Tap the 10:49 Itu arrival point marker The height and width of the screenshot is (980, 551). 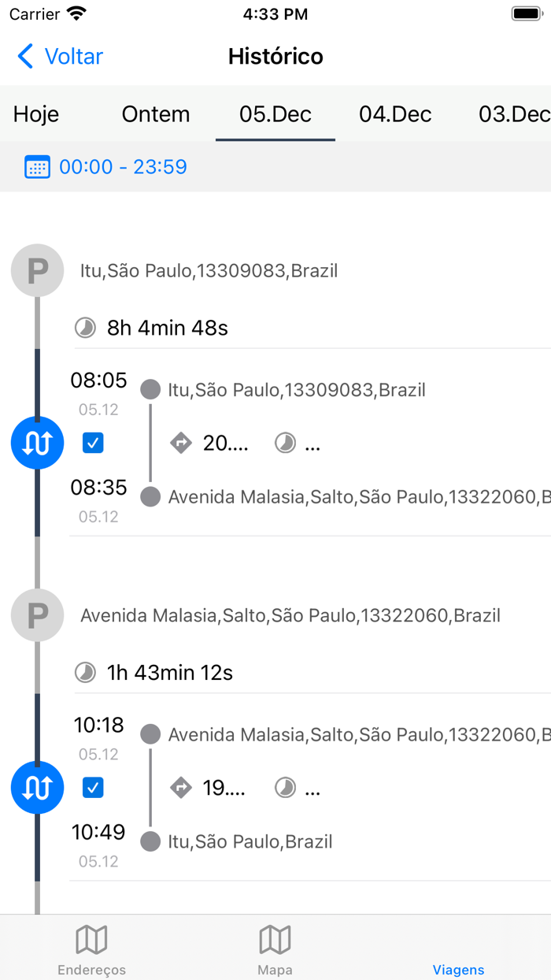[150, 841]
